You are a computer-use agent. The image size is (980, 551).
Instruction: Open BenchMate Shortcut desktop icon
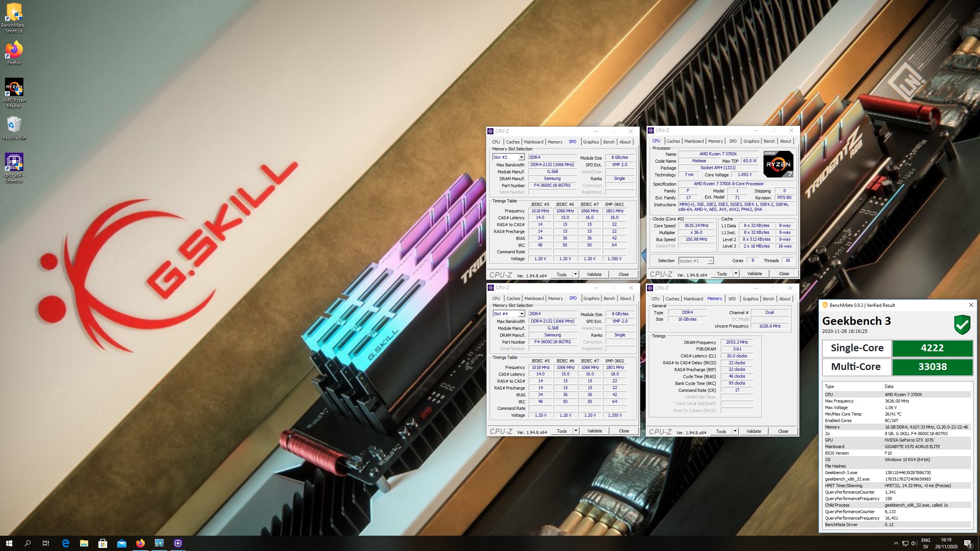coord(14,18)
